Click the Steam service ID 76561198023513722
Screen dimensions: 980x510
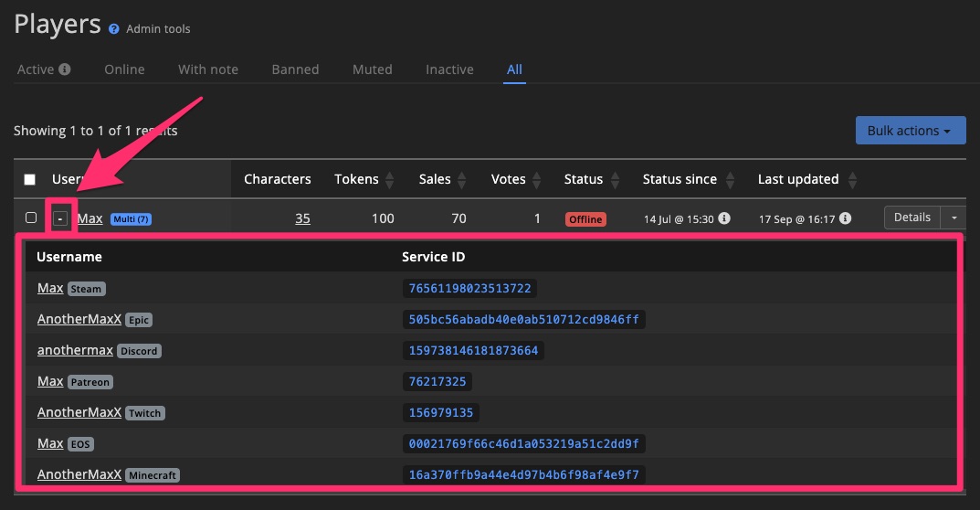tap(469, 288)
